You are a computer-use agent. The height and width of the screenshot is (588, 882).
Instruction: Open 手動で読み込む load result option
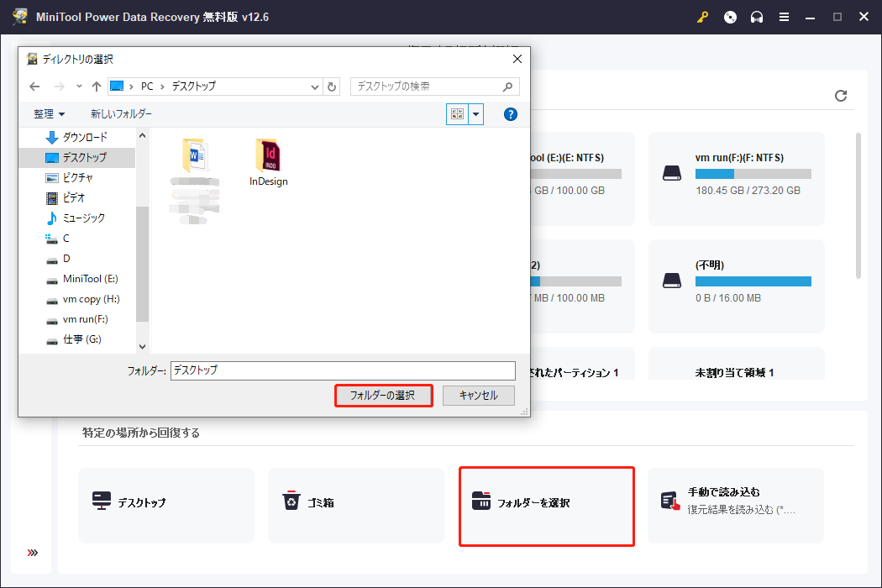point(736,506)
